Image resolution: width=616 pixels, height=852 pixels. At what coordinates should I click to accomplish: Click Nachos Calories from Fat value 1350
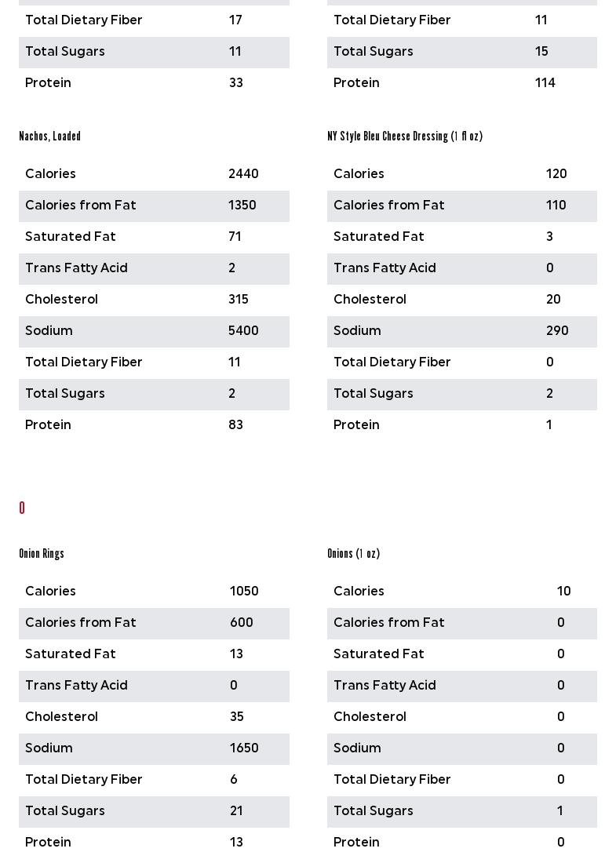click(242, 206)
